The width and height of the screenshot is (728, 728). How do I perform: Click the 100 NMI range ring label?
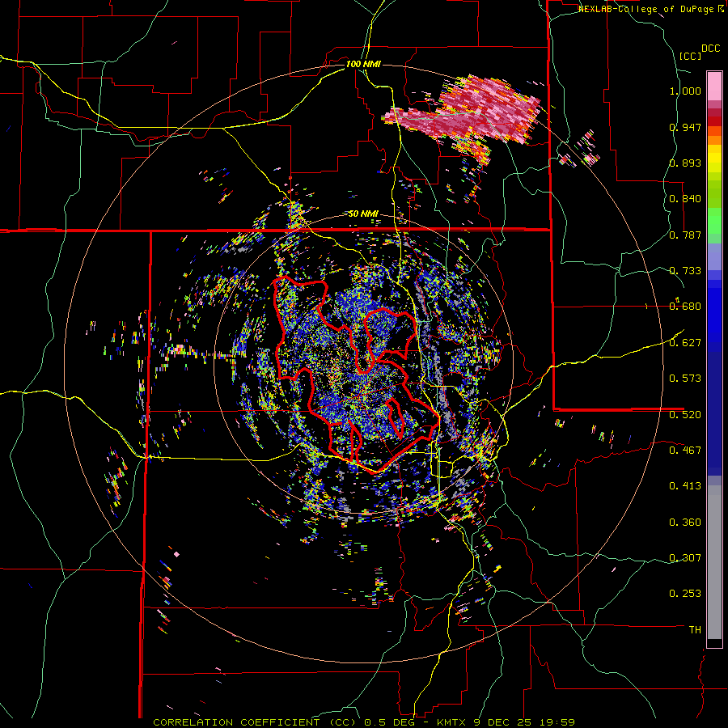[x=363, y=64]
